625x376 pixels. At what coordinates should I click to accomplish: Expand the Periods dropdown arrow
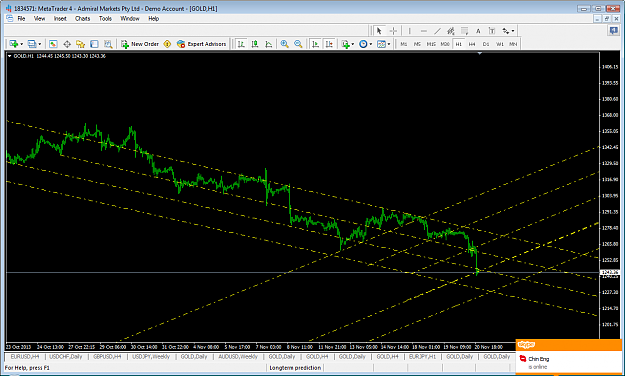click(371, 44)
